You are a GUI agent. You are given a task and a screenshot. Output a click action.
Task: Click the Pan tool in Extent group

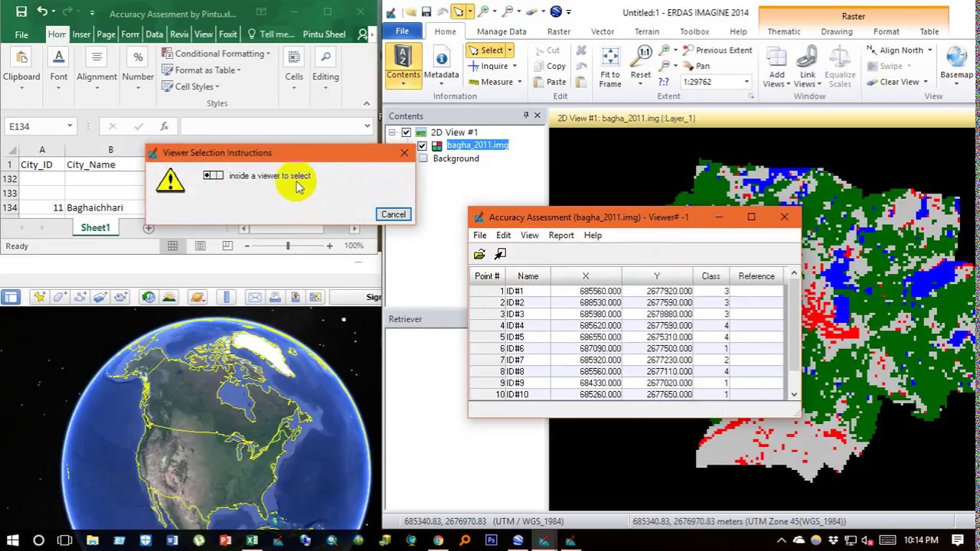tap(695, 66)
